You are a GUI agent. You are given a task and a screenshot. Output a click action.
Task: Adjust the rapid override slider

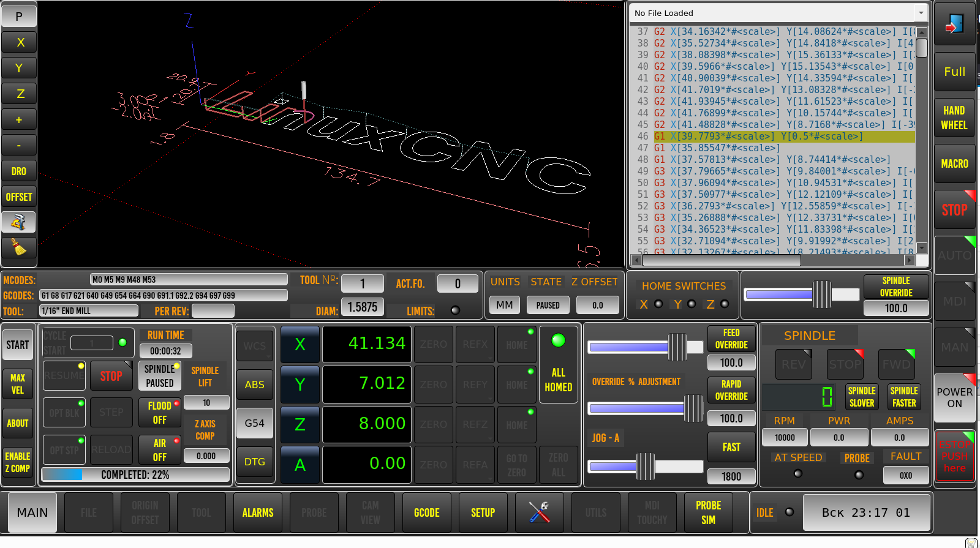point(646,408)
